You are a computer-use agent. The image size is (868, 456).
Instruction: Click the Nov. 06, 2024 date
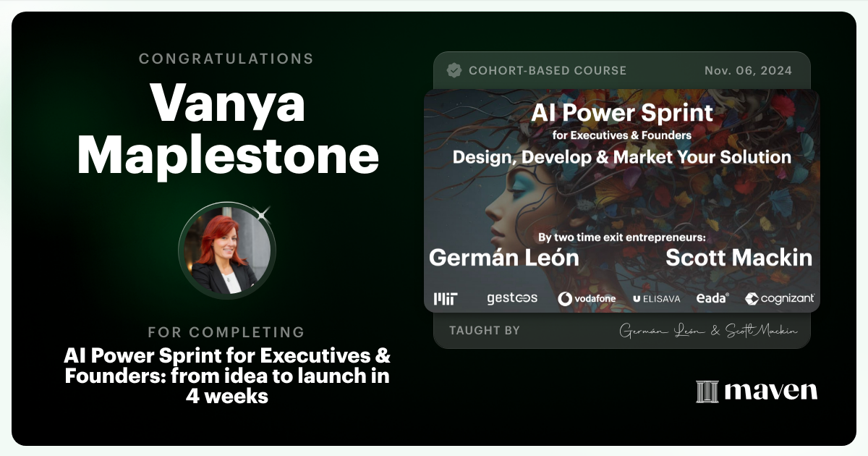748,71
